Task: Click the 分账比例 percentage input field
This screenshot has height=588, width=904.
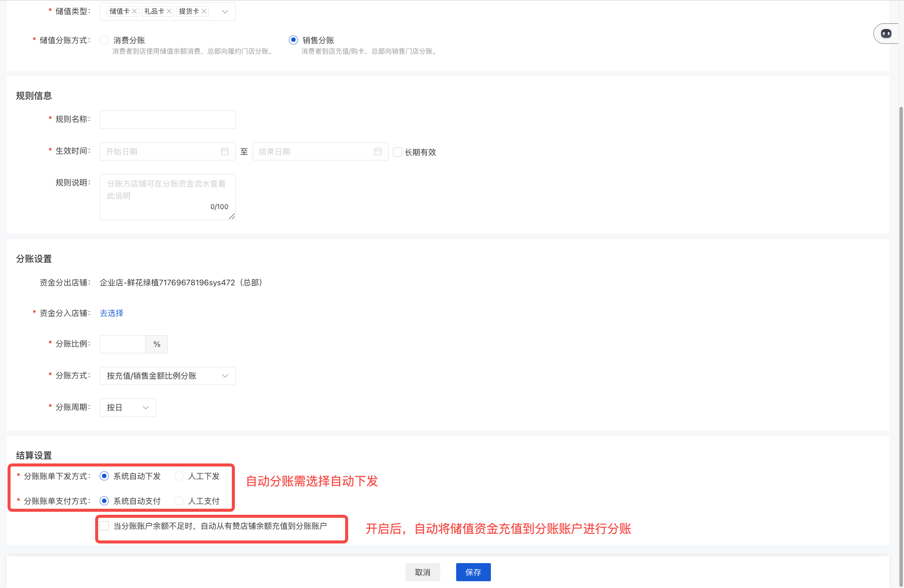Action: 122,344
